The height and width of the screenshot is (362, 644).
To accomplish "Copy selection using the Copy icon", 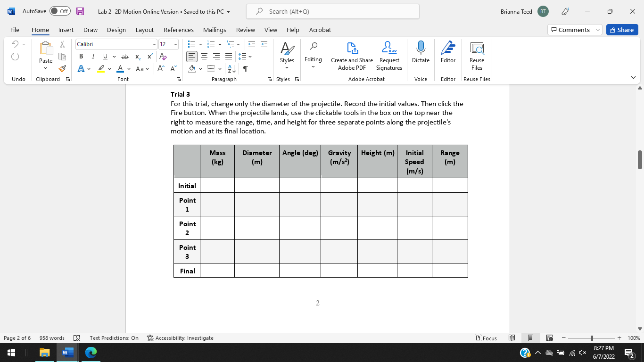I will point(62,57).
